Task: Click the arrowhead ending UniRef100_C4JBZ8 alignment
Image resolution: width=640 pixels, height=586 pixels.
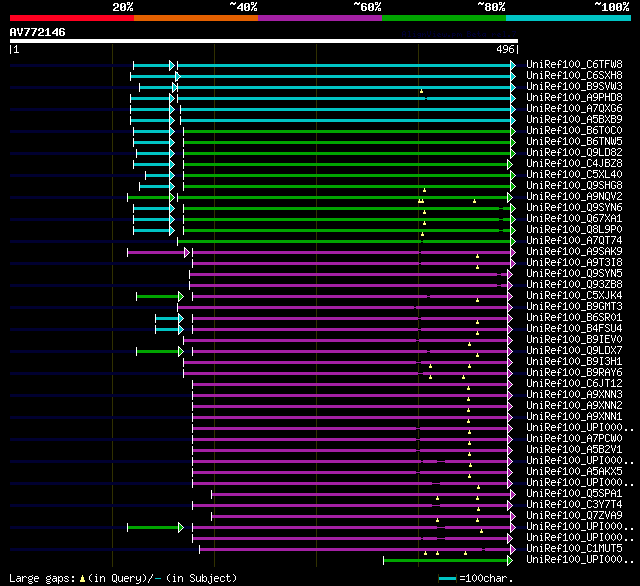Action: pyautogui.click(x=509, y=164)
